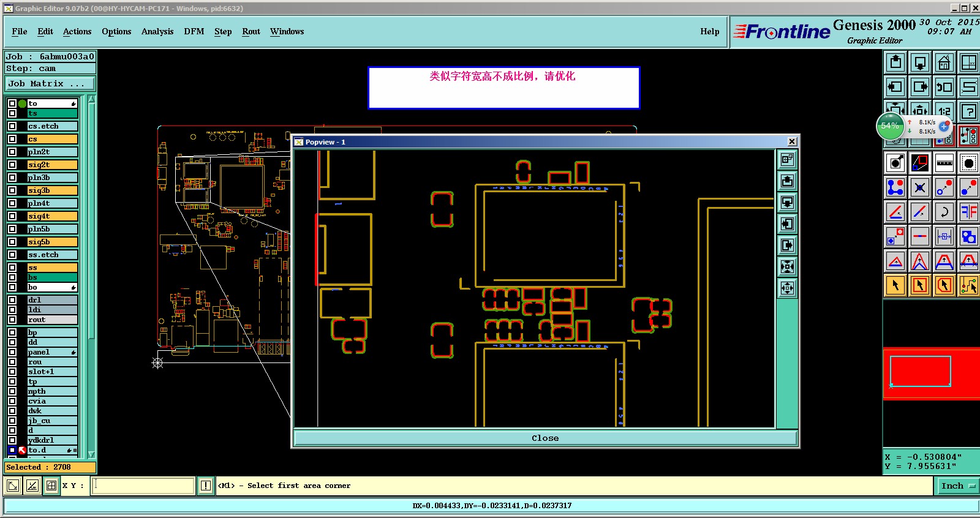Click the Help button
Screen dimensions: 980x518
click(710, 32)
